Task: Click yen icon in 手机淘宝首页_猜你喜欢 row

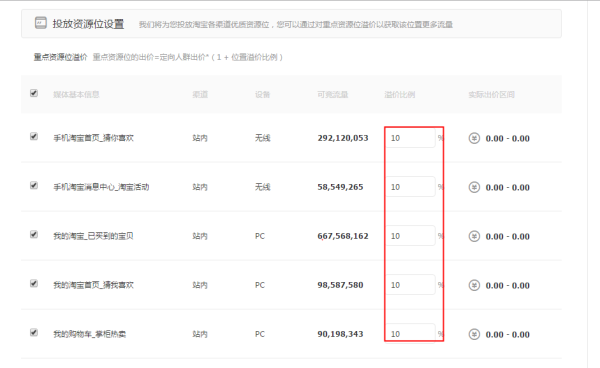Action: coord(474,138)
